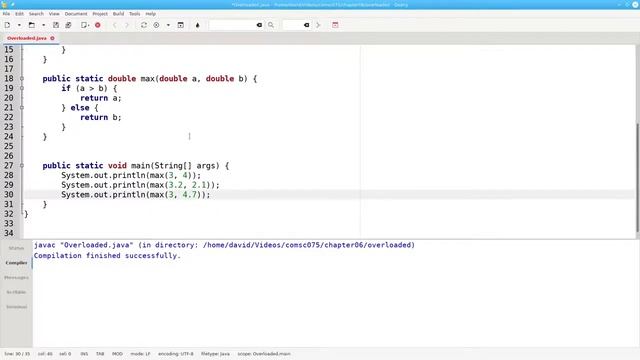This screenshot has width=640, height=360.
Task: Click the 'filetype: Java' status bar entry
Action: coord(215,354)
